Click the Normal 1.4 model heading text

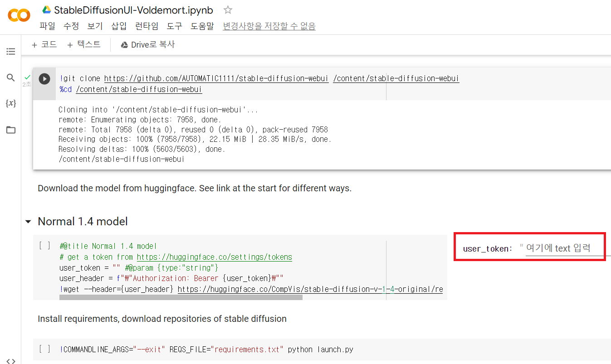[83, 222]
